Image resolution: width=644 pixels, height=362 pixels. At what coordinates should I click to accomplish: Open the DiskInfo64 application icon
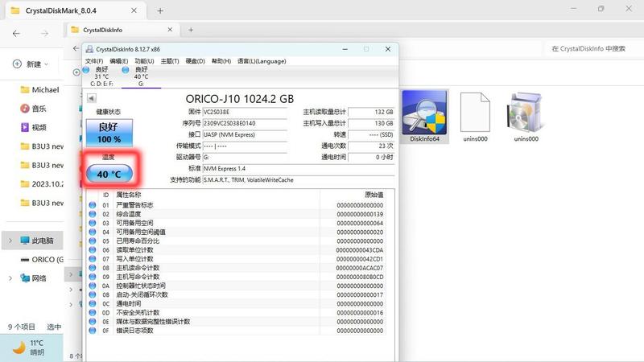click(x=425, y=116)
